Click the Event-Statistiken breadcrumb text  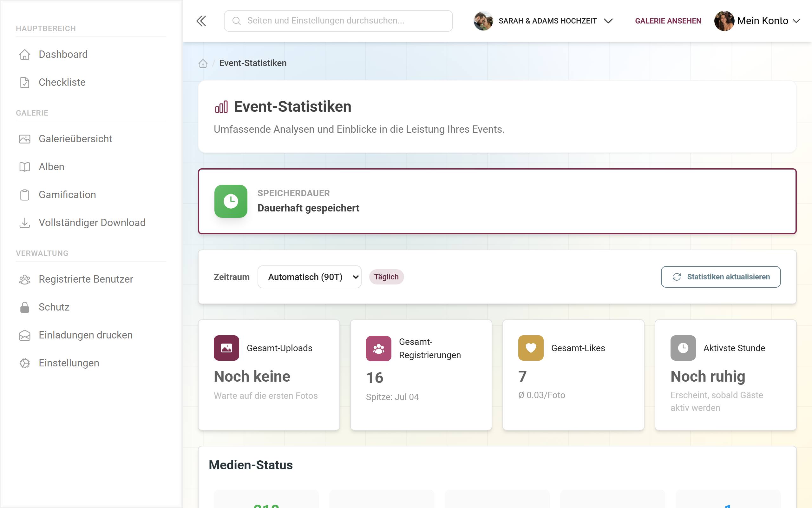[x=253, y=63]
